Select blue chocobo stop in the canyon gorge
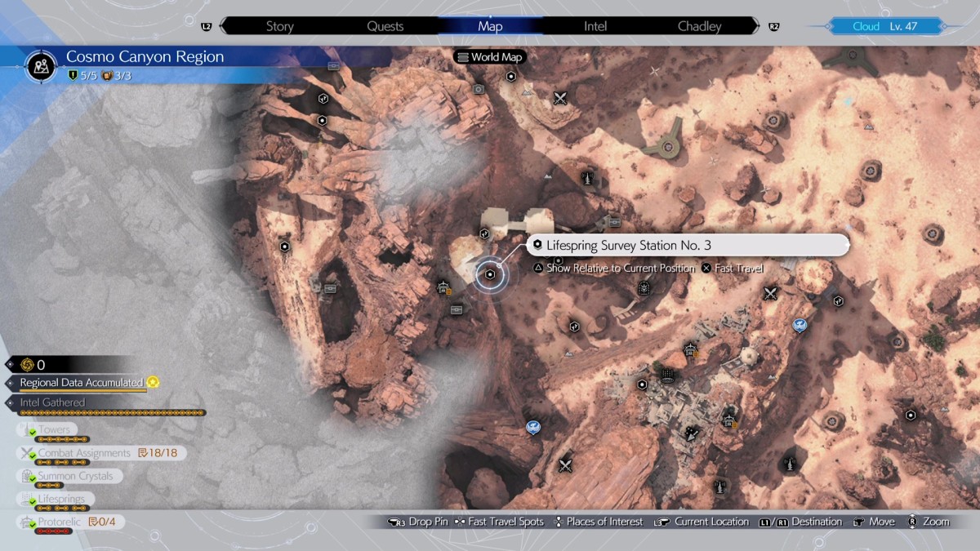Screen dimensions: 980x551 533,426
